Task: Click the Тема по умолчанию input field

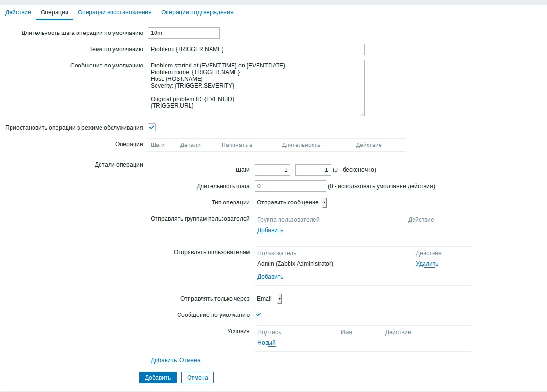Action: (256, 49)
